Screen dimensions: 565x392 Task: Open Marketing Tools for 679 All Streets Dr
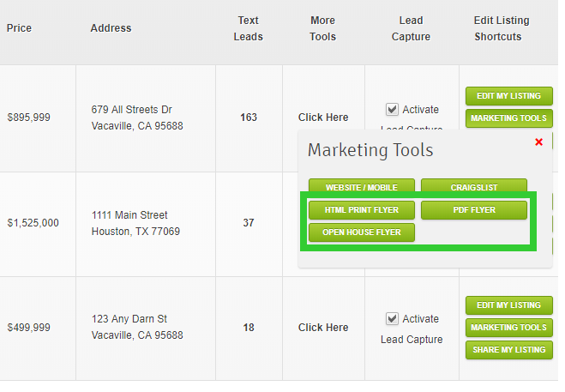click(x=508, y=118)
